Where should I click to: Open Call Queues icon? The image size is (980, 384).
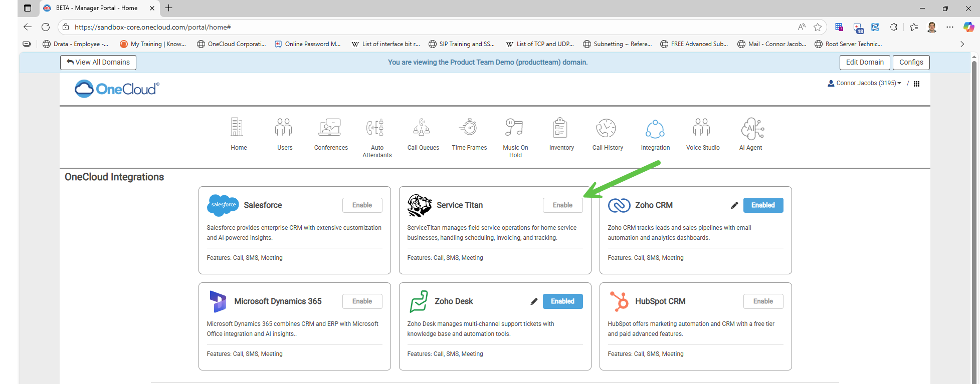tap(422, 128)
